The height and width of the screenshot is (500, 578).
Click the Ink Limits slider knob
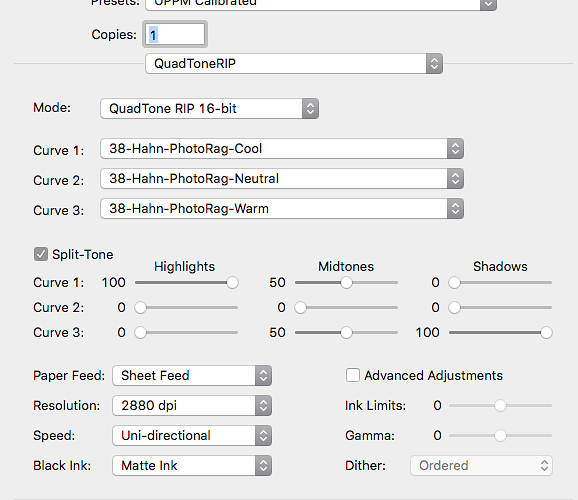pos(500,406)
